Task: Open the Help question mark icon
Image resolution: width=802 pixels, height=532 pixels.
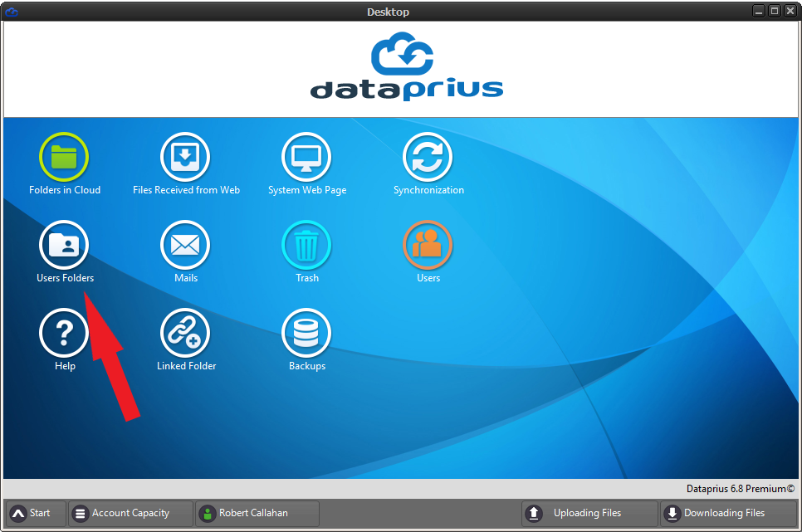Action: click(64, 333)
